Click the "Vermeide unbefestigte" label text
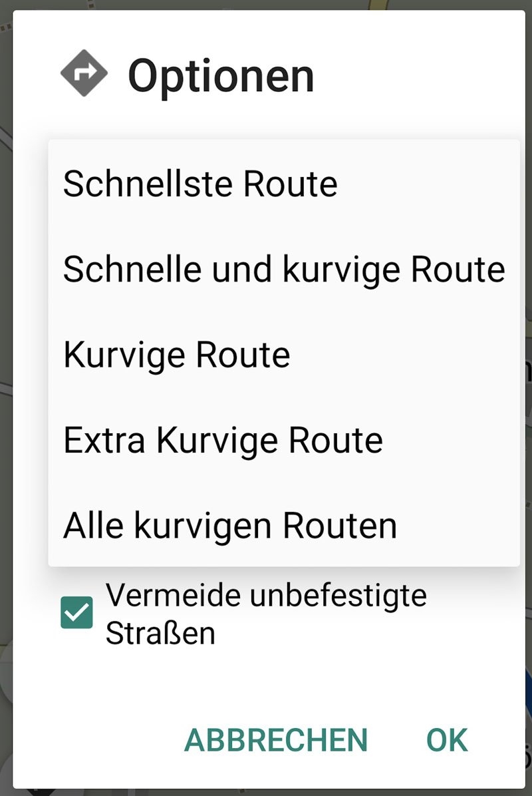 pyautogui.click(x=266, y=595)
